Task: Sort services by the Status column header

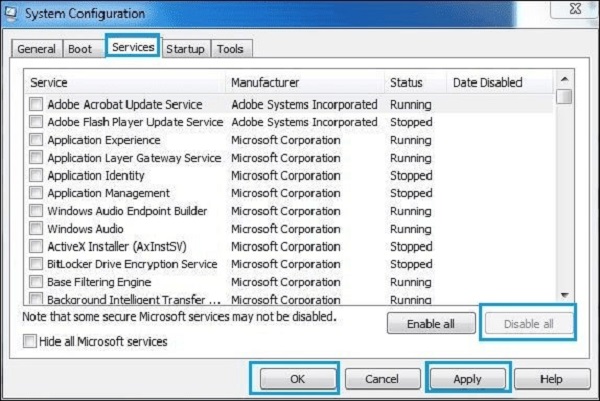Action: 406,82
